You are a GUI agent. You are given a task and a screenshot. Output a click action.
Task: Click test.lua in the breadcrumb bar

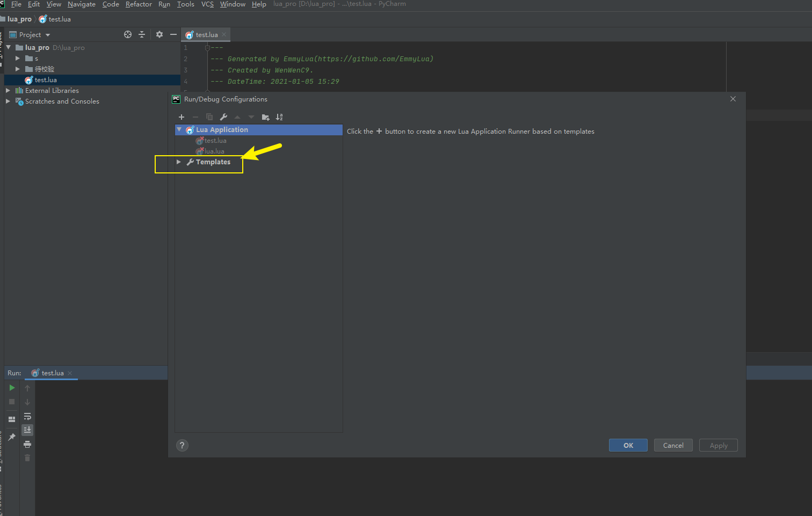point(55,19)
